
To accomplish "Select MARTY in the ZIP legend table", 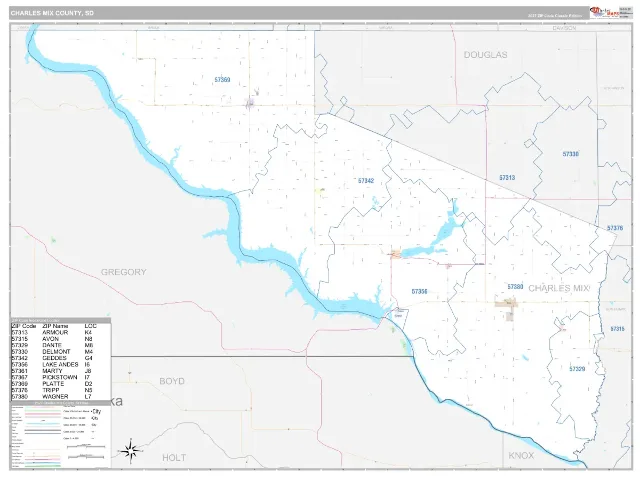I will (52, 371).
